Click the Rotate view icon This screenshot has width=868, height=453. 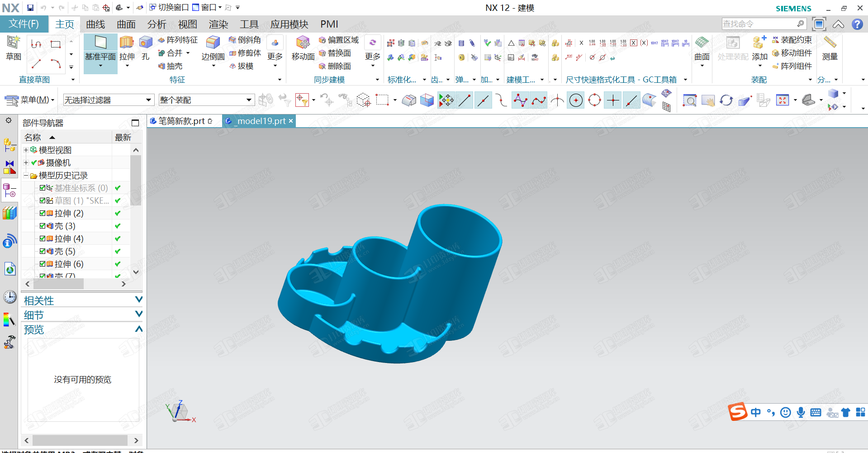tap(726, 100)
